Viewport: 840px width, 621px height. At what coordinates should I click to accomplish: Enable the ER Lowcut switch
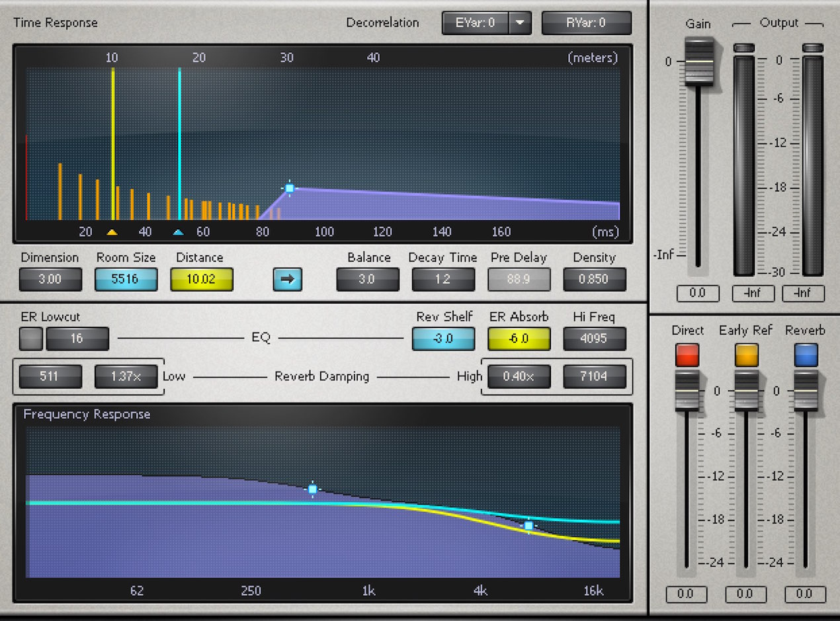(31, 339)
